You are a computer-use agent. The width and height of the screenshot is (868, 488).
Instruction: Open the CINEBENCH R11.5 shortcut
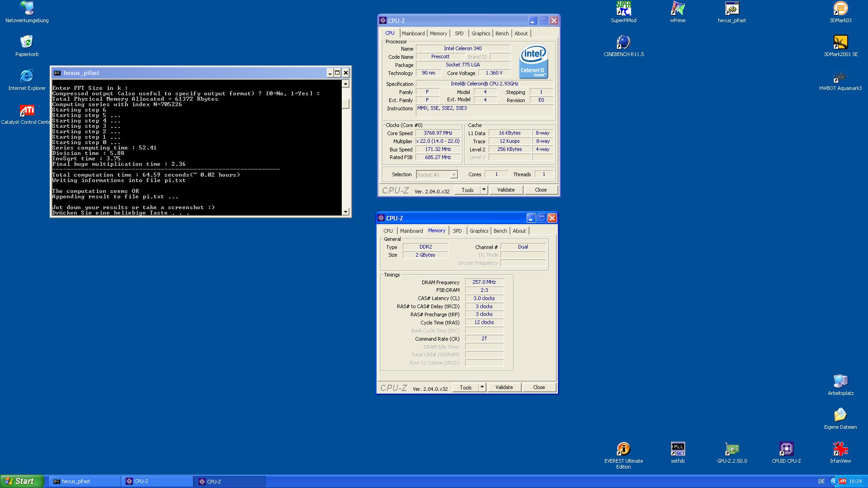[x=623, y=46]
